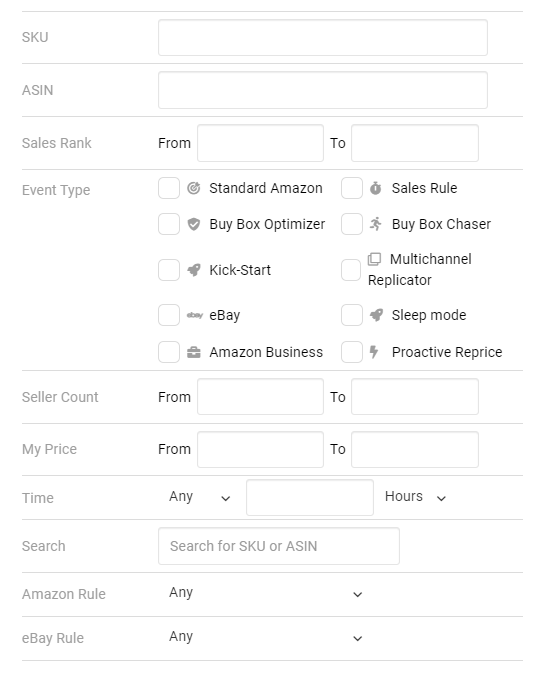Open the Time 'Any' dropdown
Viewport: 535px width, 693px height.
[x=199, y=497]
